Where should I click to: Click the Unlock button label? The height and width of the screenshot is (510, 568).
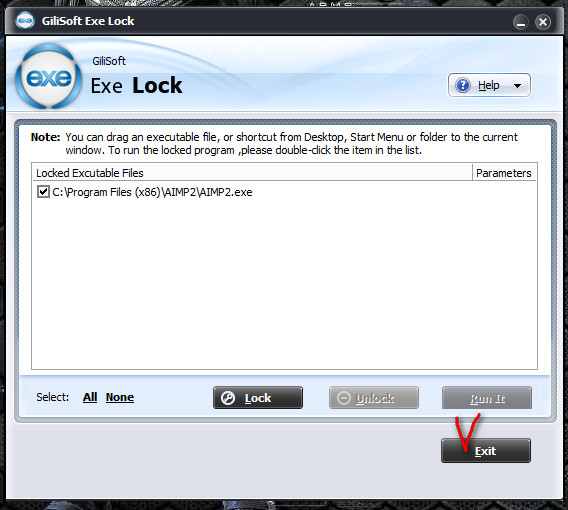tap(375, 398)
